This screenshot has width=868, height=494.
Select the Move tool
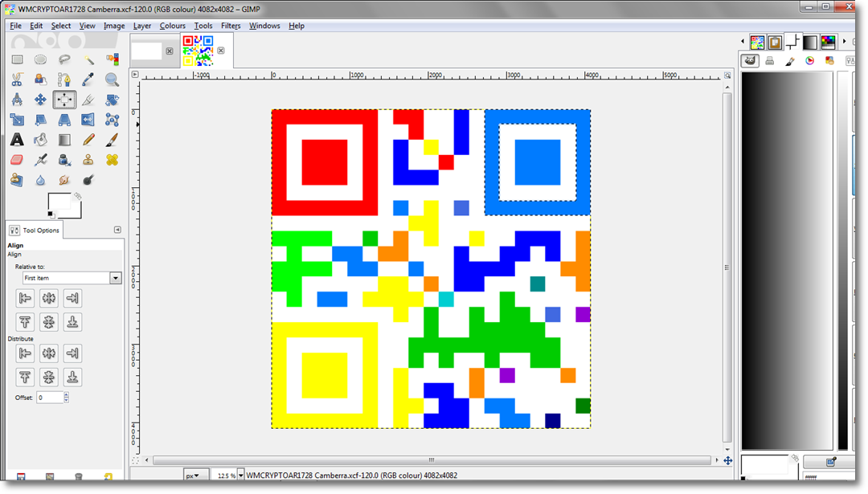(x=40, y=100)
